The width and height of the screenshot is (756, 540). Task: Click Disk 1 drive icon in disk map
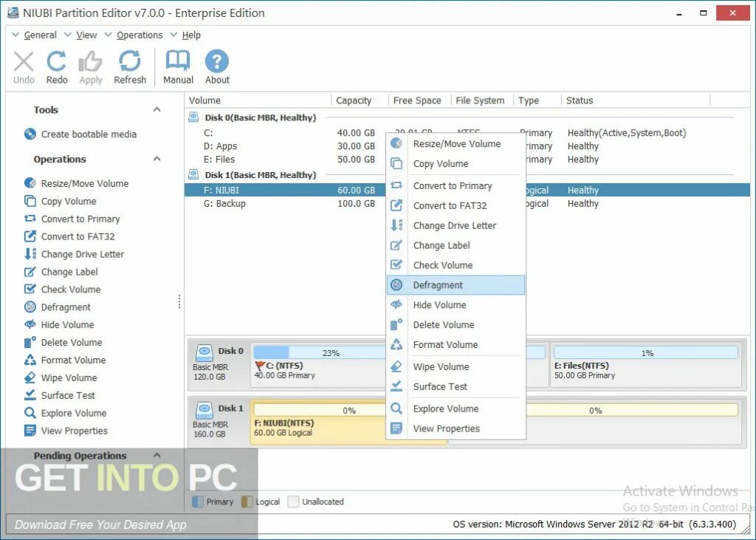point(204,410)
